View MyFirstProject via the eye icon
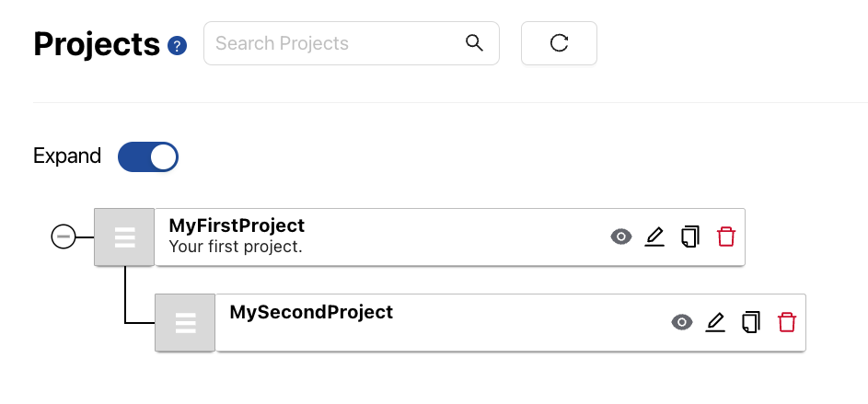 coord(621,237)
